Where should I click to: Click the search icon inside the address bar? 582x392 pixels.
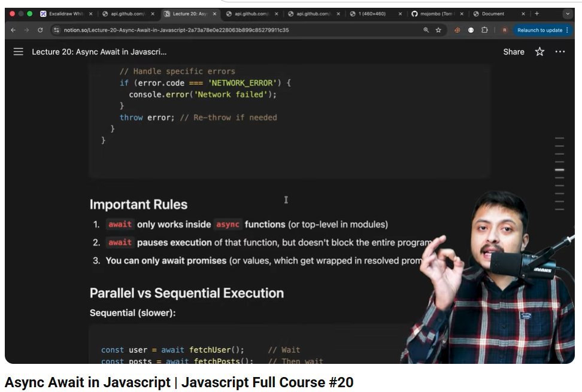(x=426, y=29)
